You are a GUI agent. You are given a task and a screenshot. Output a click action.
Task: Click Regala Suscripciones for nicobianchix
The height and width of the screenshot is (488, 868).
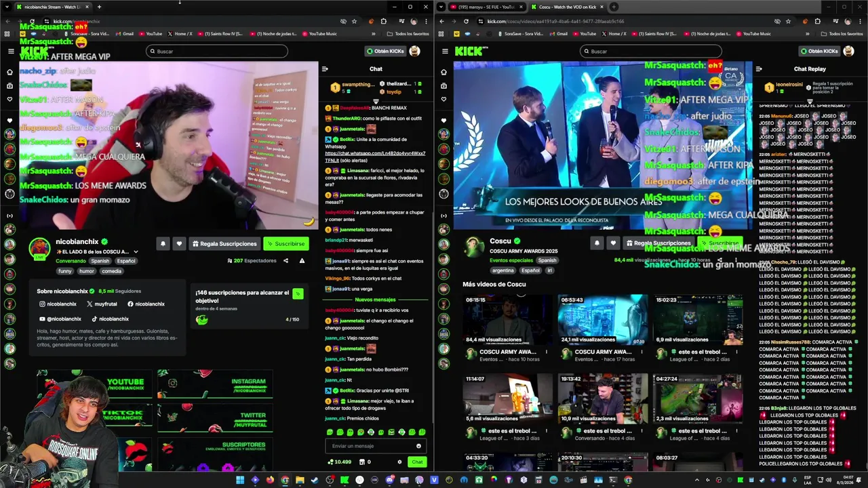(x=224, y=243)
